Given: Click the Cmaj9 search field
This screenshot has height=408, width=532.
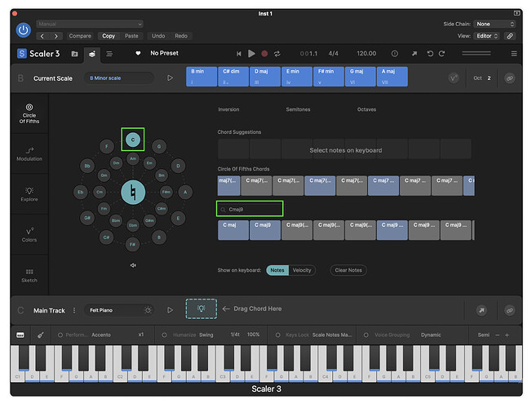Looking at the screenshot, I should tap(250, 209).
